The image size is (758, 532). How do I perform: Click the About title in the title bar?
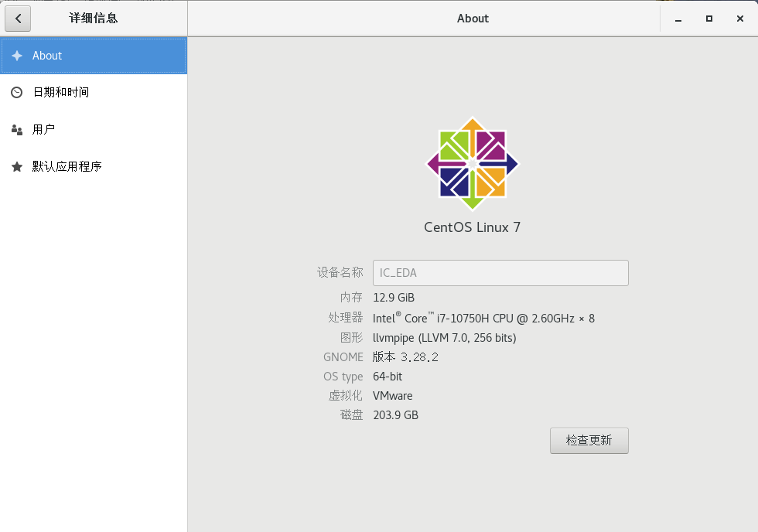coord(472,18)
